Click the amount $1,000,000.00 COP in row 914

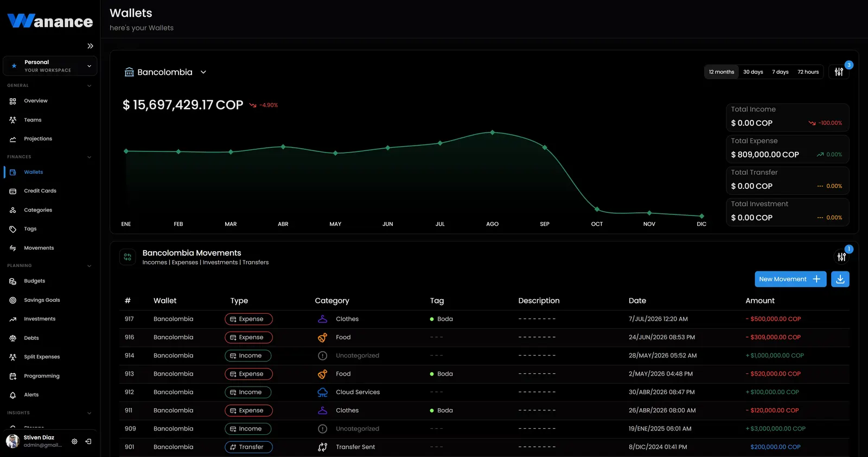tap(775, 356)
